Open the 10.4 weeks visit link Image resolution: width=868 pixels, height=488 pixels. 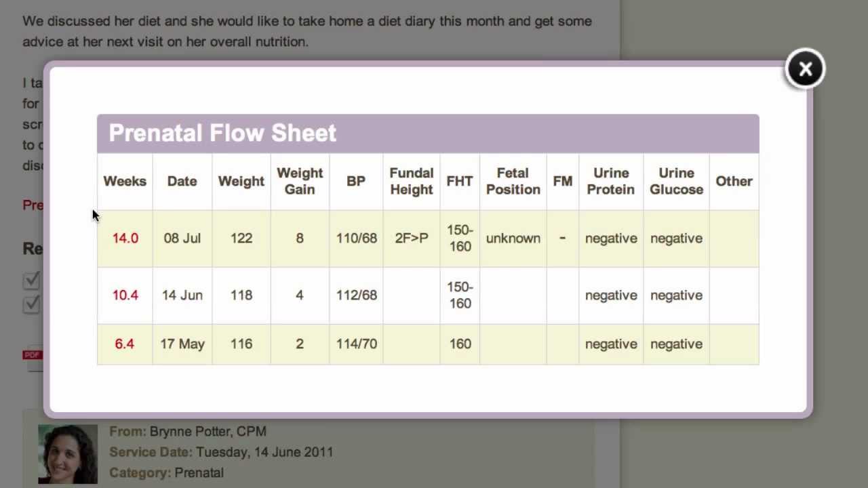[x=125, y=296]
